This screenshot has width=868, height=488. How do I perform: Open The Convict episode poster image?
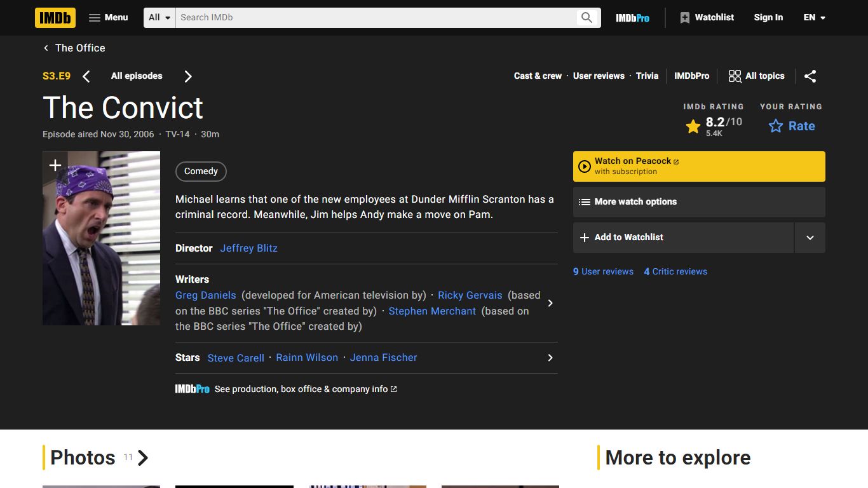tap(101, 238)
